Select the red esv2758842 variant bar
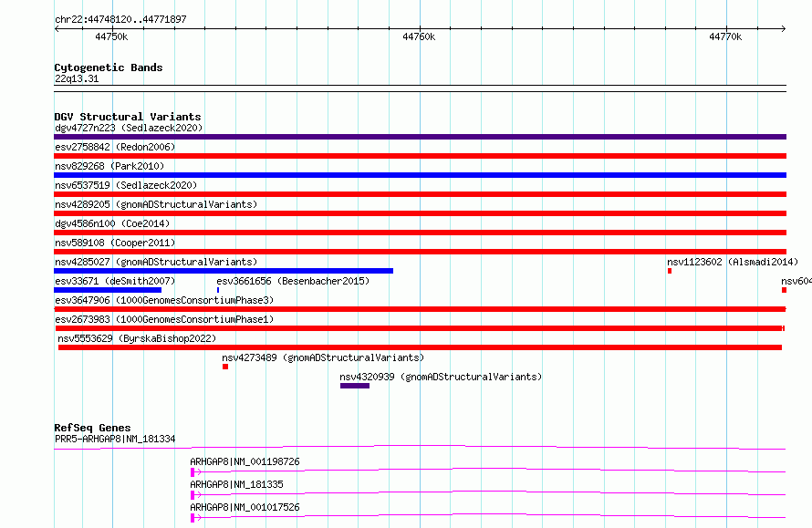The width and height of the screenshot is (812, 528). point(420,156)
